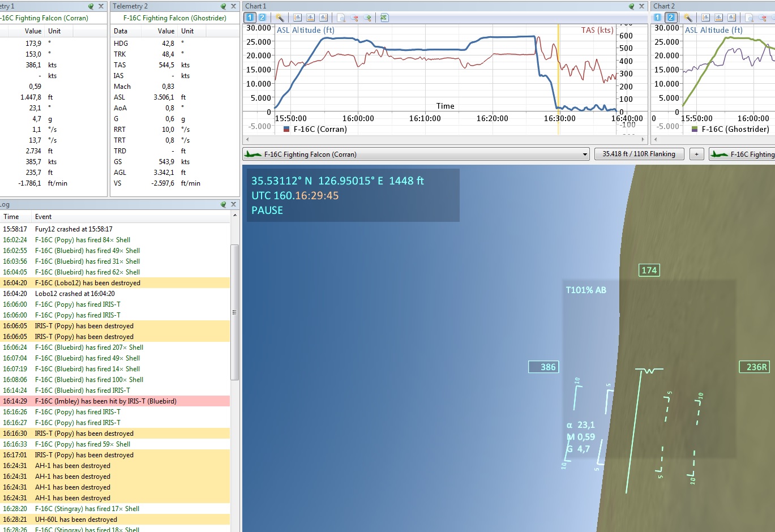The width and height of the screenshot is (775, 532).
Task: Open the Chart 1 auto-configure magic wand
Action: click(280, 18)
